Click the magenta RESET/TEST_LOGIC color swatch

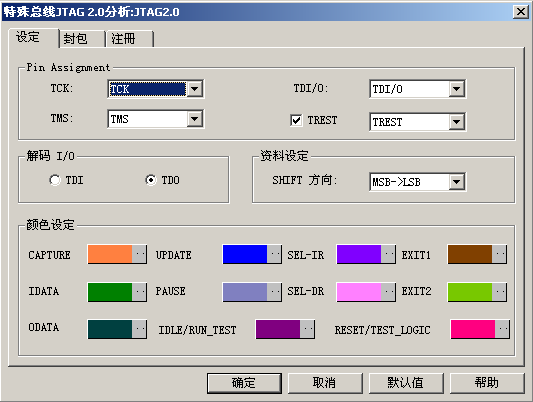click(472, 329)
